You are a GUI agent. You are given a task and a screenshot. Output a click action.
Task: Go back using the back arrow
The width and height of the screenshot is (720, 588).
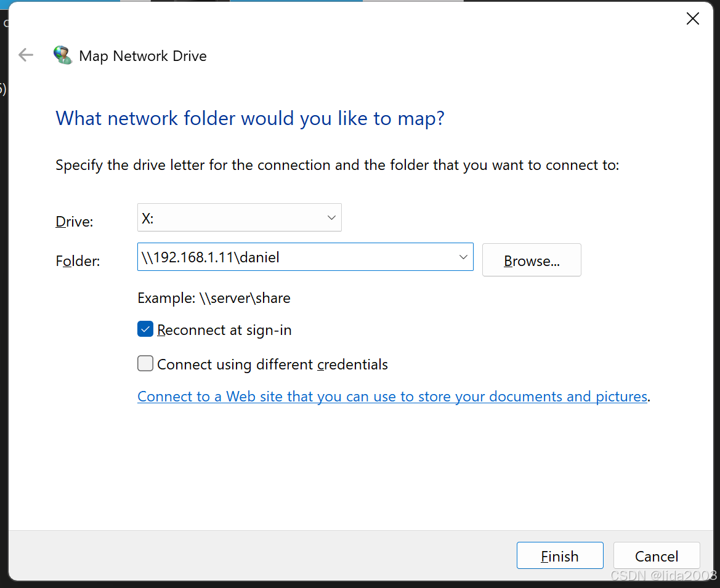click(26, 55)
